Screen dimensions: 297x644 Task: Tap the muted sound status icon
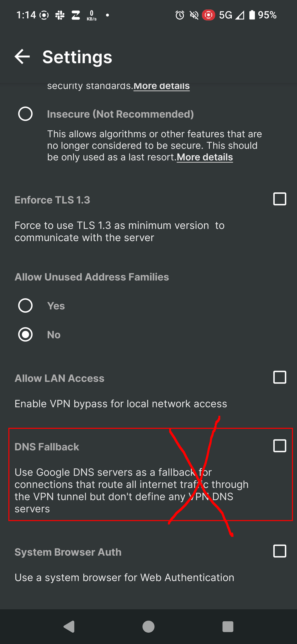[x=194, y=15]
